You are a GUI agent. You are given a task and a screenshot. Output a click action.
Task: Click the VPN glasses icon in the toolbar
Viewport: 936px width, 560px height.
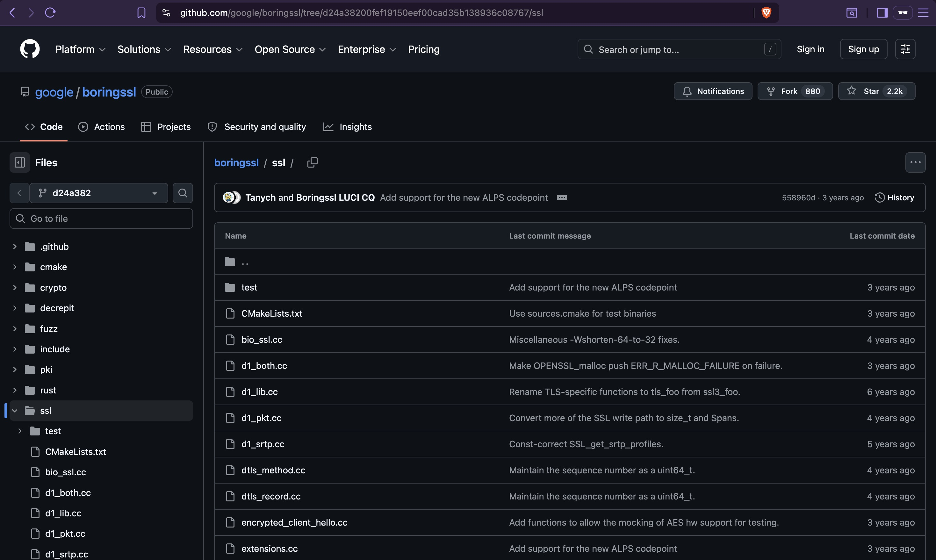coord(903,13)
